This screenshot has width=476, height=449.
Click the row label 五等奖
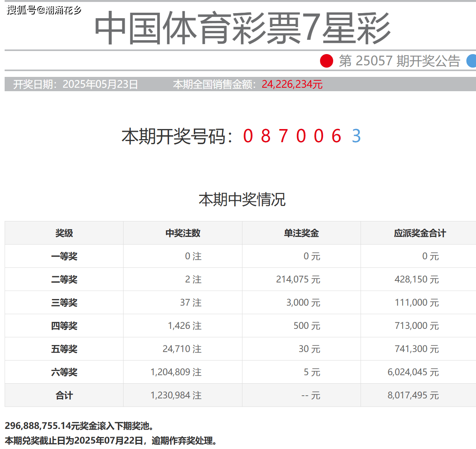[64, 349]
